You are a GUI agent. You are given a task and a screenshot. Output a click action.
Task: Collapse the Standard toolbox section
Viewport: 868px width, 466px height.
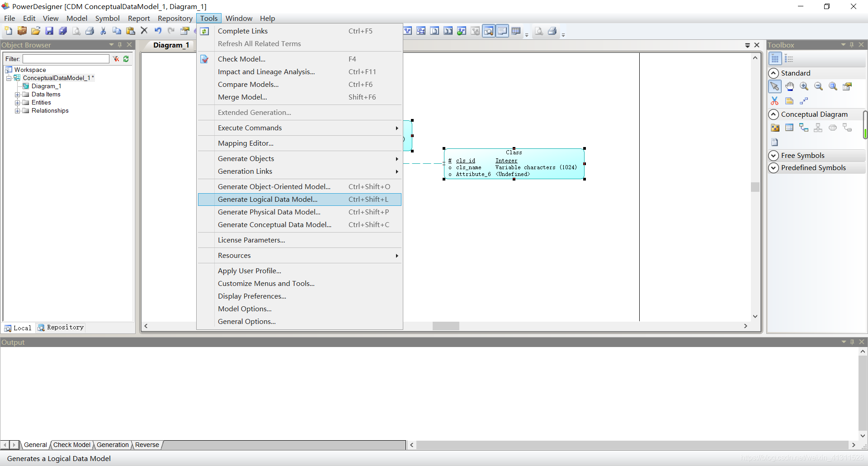coord(774,73)
